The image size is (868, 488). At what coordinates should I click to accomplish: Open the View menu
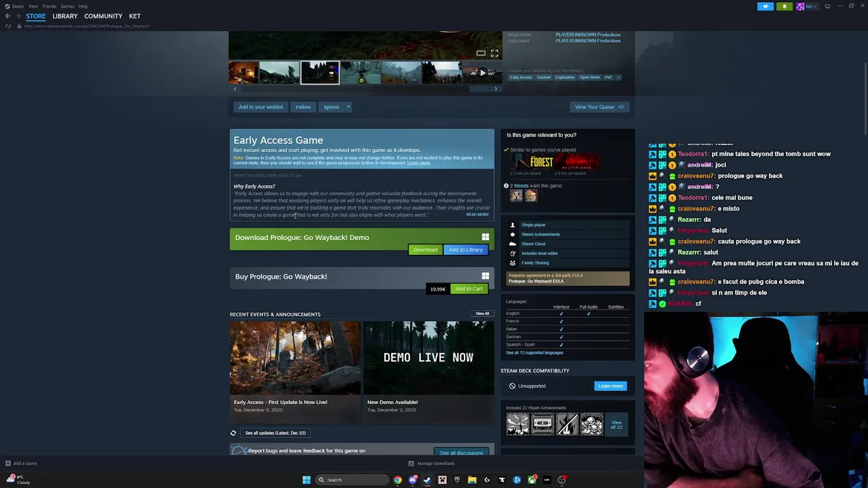pyautogui.click(x=33, y=6)
